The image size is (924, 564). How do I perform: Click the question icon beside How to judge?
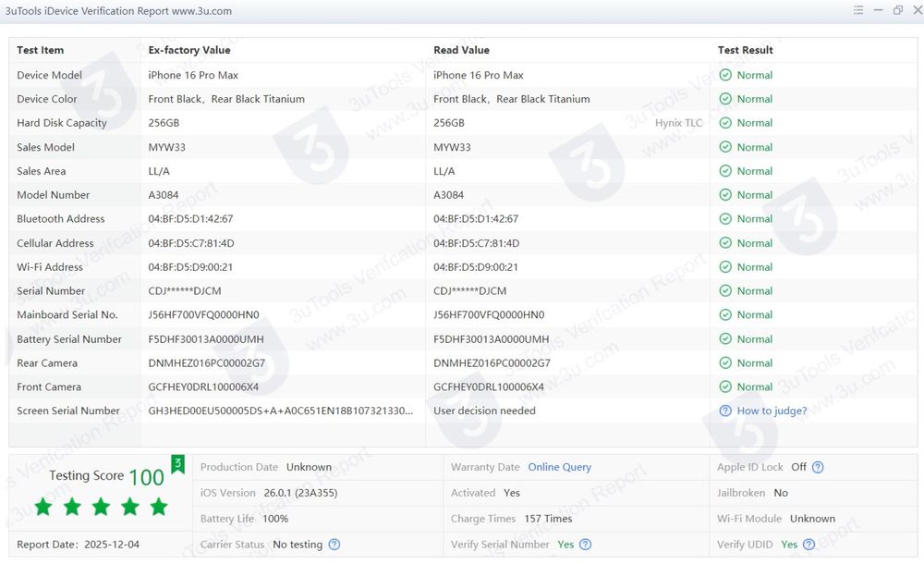pos(725,411)
